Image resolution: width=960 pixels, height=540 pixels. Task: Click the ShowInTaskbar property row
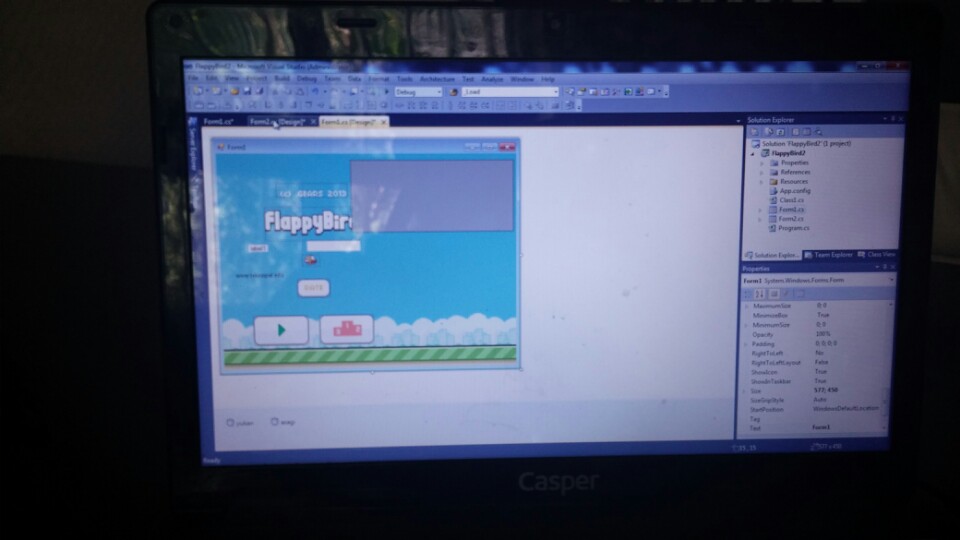812,381
